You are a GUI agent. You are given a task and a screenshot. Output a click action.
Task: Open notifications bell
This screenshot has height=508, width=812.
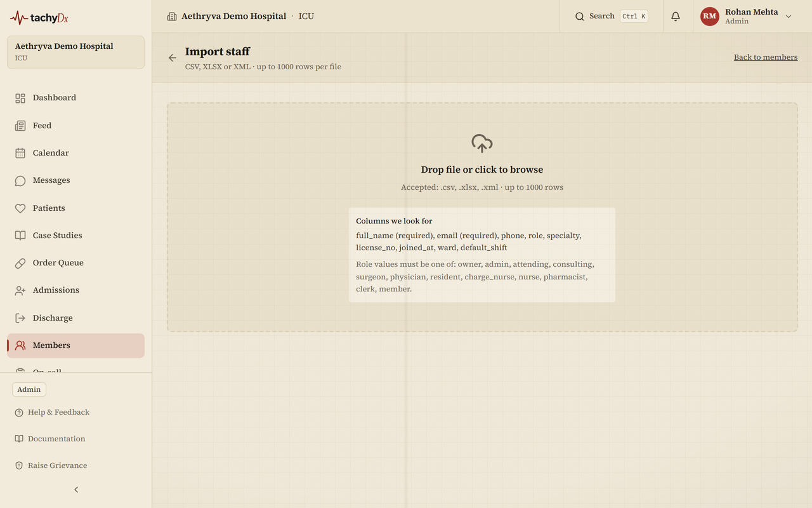676,17
